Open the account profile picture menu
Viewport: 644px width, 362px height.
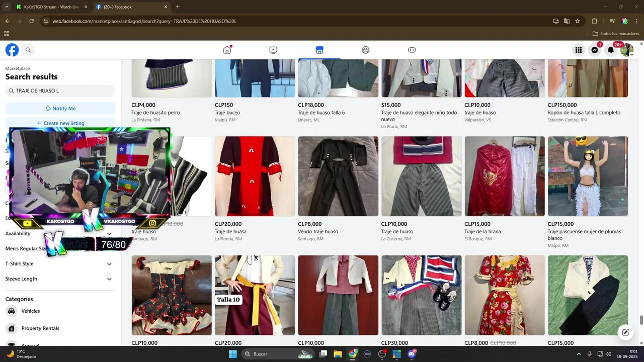click(627, 50)
